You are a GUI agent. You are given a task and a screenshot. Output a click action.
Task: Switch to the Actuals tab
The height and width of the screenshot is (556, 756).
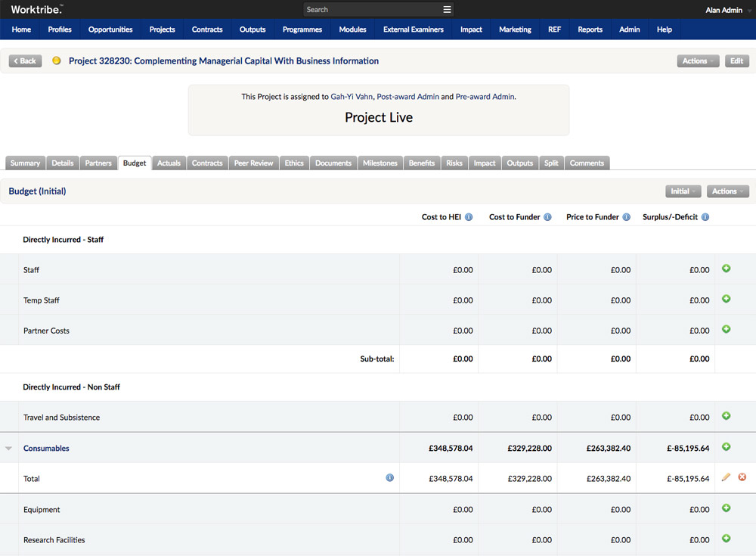(169, 163)
